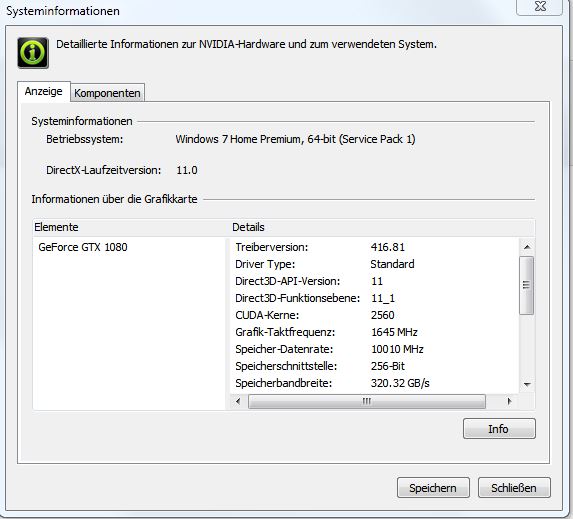The width and height of the screenshot is (573, 519).
Task: Dismiss dialog with Schließen button
Action: [514, 488]
